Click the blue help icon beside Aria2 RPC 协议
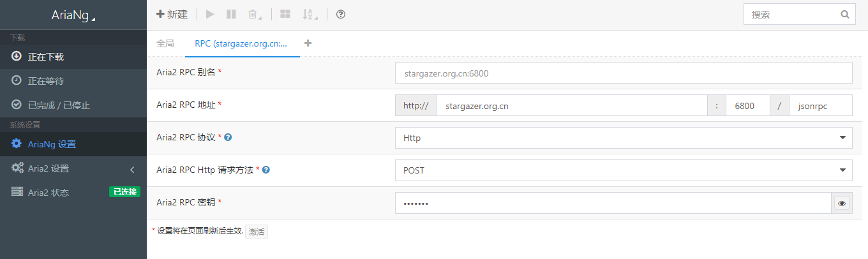This screenshot has height=259, width=868. 228,137
